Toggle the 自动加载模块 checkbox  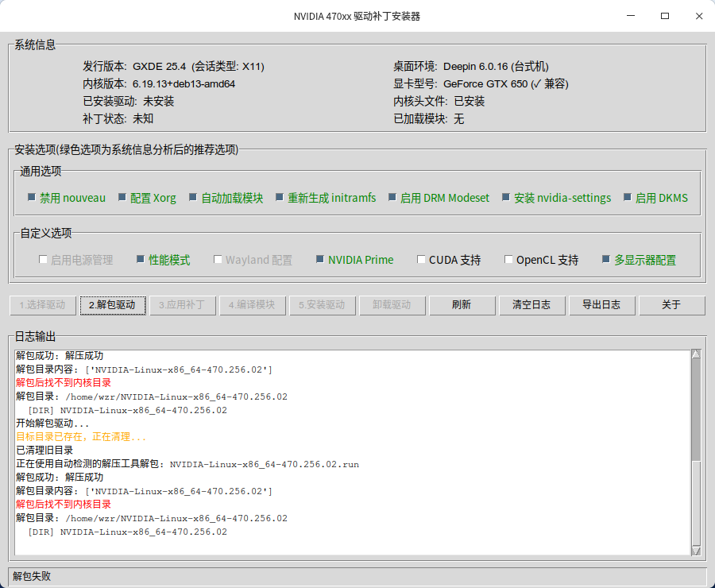point(193,198)
